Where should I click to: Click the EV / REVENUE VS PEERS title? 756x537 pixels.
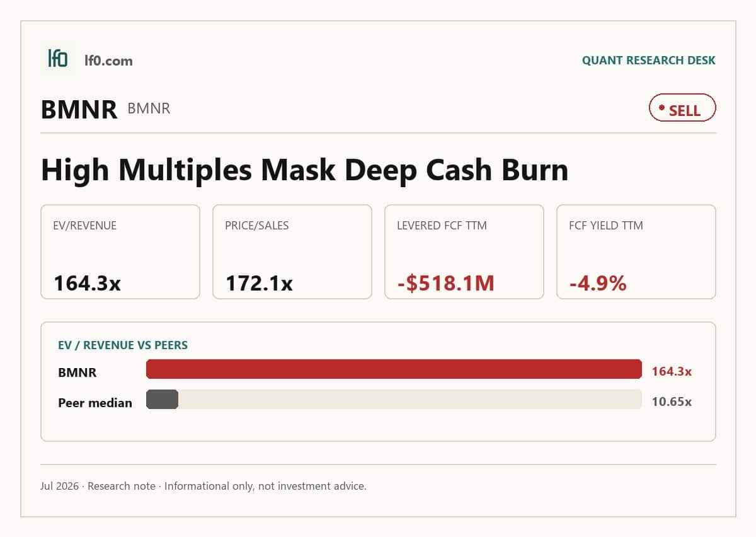(123, 345)
